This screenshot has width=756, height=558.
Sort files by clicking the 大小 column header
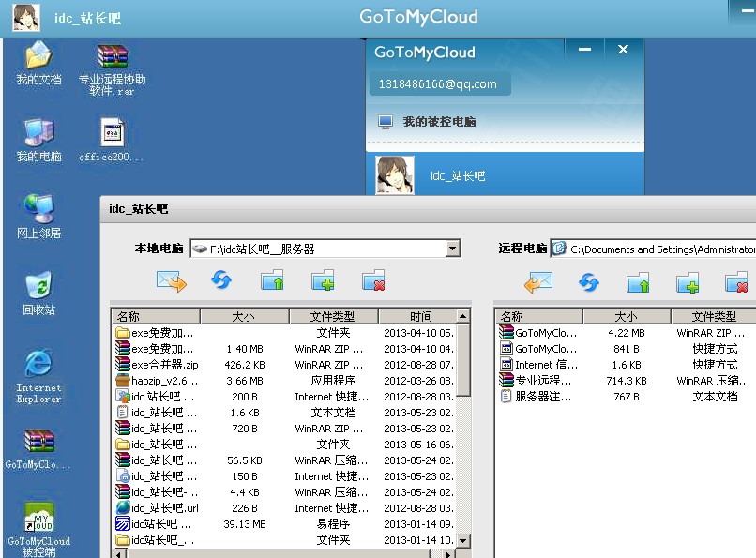pos(244,316)
